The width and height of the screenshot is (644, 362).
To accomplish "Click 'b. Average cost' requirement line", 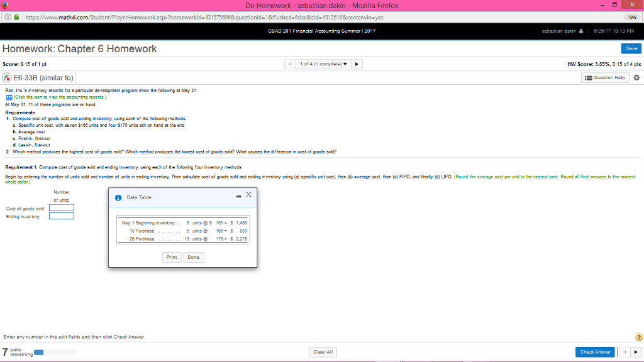I will [29, 132].
